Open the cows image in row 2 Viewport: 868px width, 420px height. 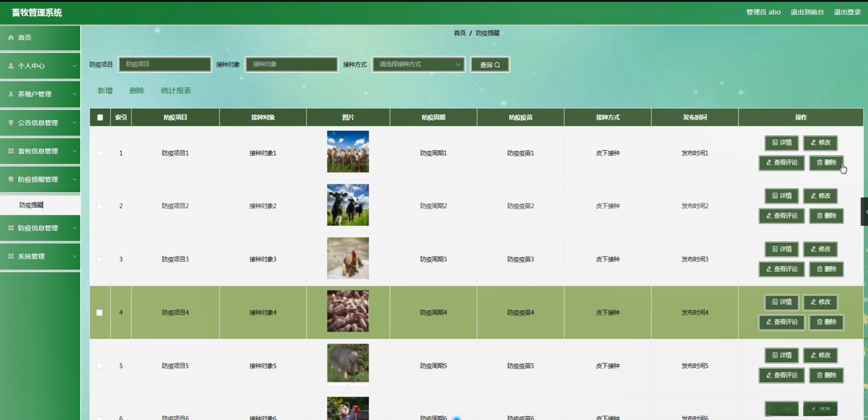[x=348, y=205]
